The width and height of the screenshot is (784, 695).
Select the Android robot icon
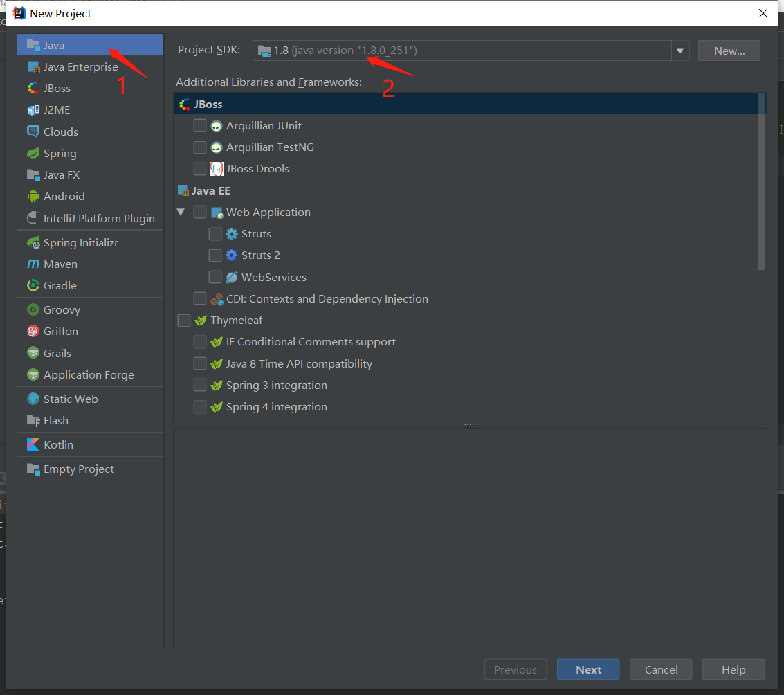33,197
